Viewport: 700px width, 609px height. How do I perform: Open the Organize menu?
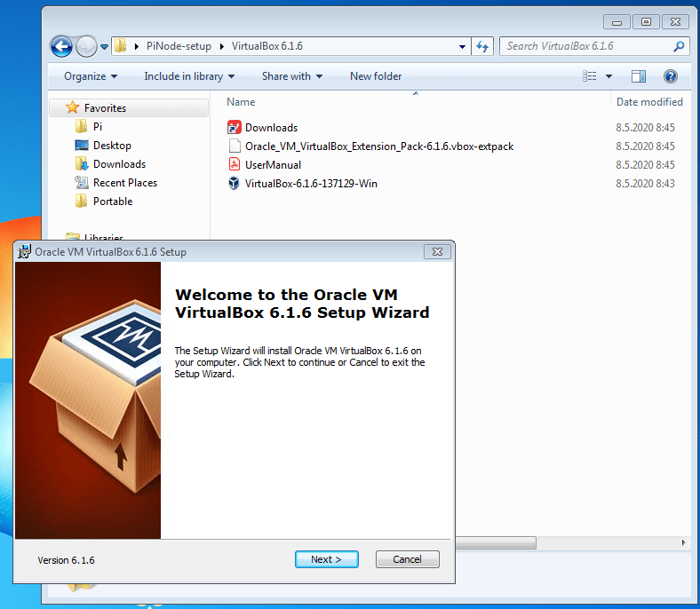tap(91, 76)
